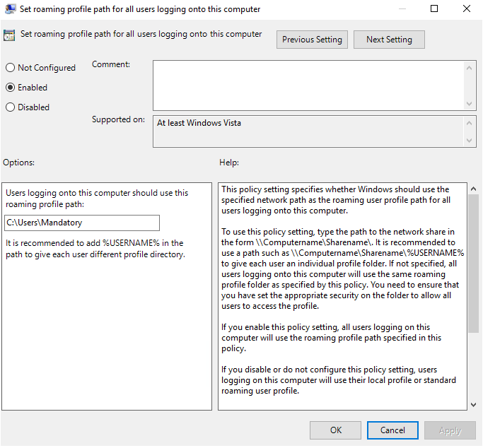
Task: Focus the roaming profile path field
Action: 82,223
